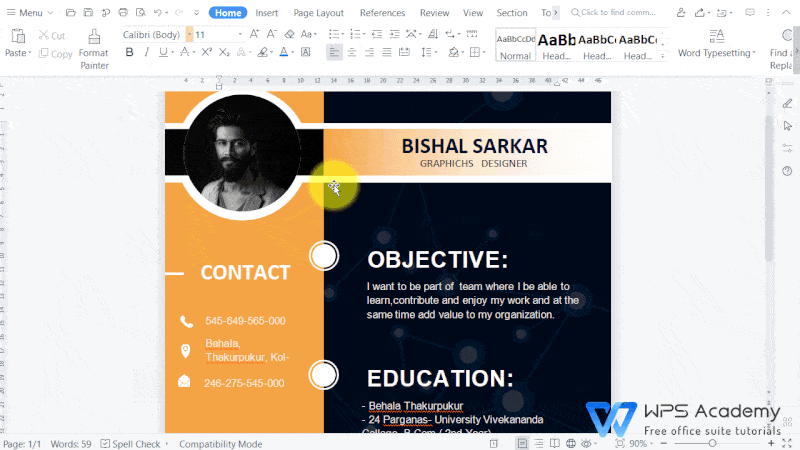Apply the Normal style
This screenshot has width=800, height=450.
click(515, 46)
